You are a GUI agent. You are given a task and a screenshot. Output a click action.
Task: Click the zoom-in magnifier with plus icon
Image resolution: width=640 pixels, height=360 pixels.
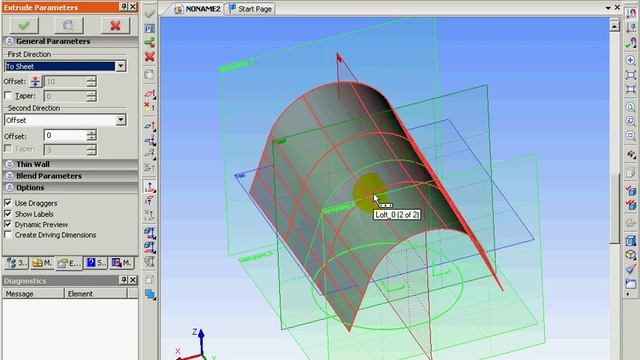pos(631,60)
